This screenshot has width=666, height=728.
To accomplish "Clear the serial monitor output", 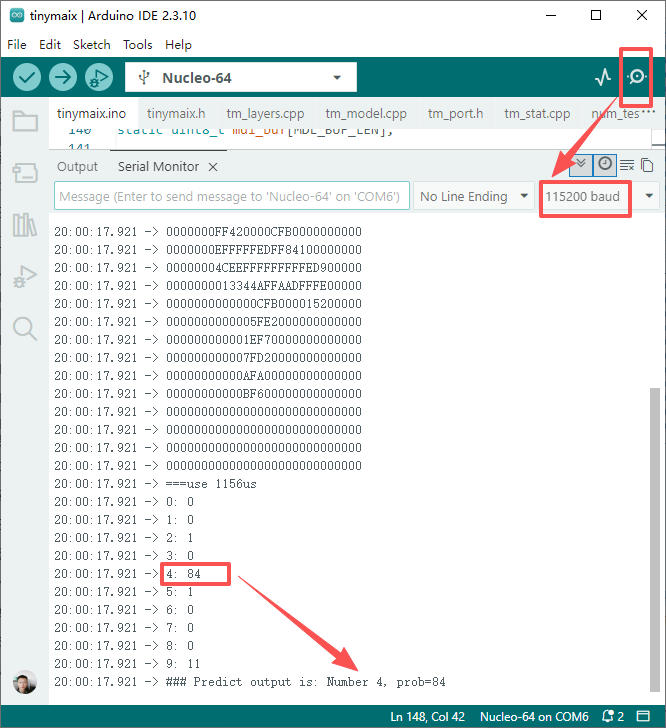I will click(x=627, y=165).
